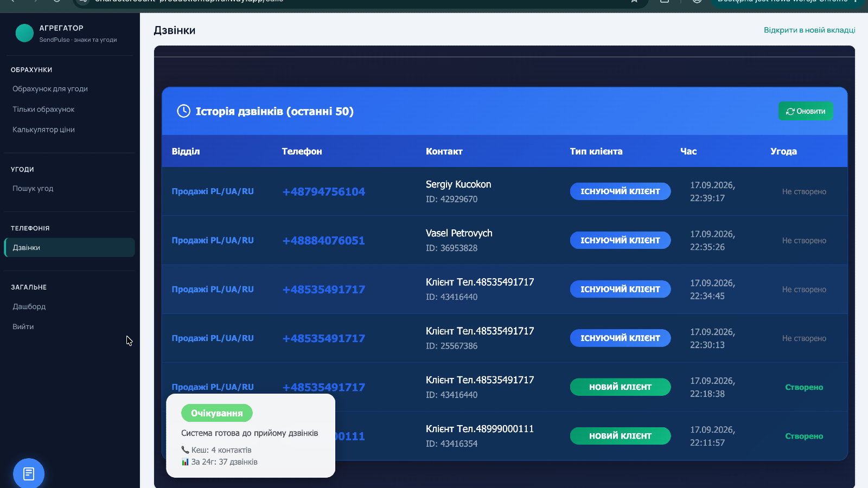The image size is (868, 488).
Task: Click phone +48535491717 in 22:30:13 row
Action: 324,338
